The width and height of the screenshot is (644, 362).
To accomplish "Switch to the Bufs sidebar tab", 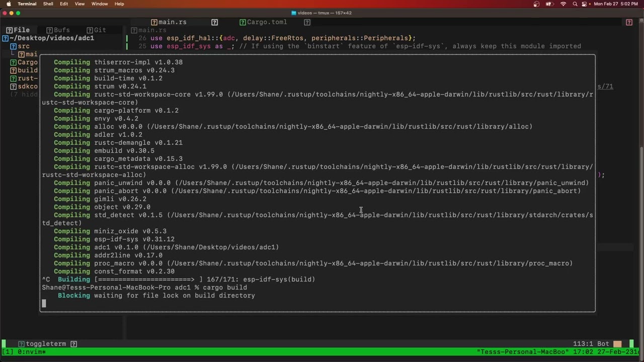I will tap(58, 30).
